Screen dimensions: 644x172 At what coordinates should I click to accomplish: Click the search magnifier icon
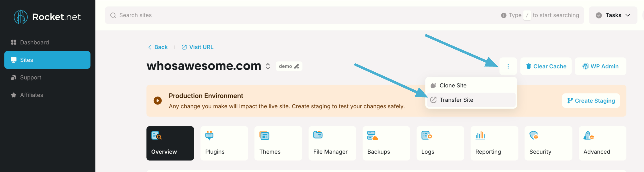click(113, 15)
